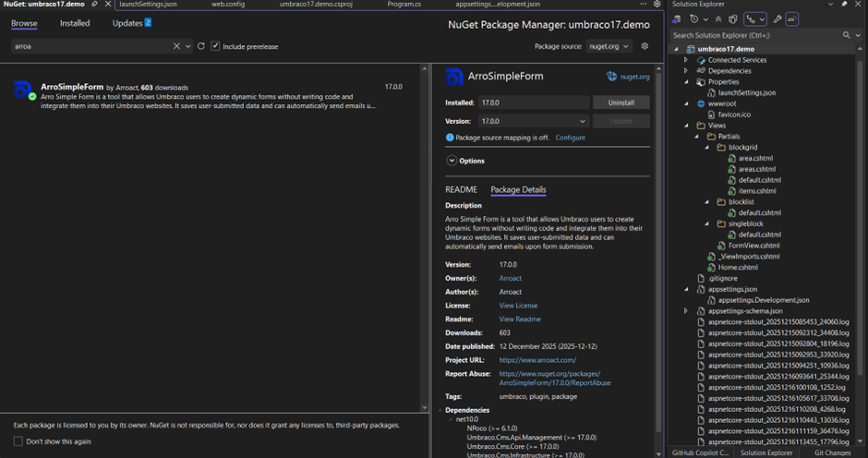Viewport: 868px width, 458px height.
Task: Expand appsettings-schema.json node
Action: tap(686, 310)
